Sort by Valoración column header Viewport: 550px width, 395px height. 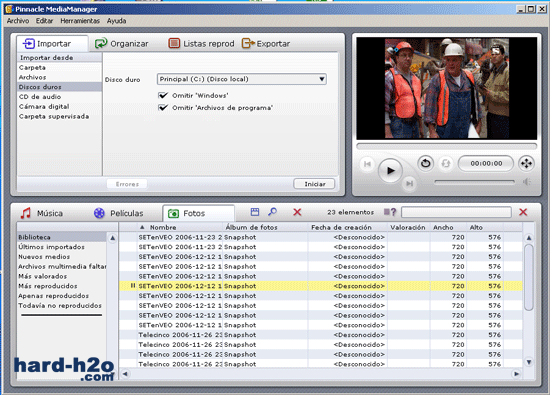pyautogui.click(x=409, y=227)
